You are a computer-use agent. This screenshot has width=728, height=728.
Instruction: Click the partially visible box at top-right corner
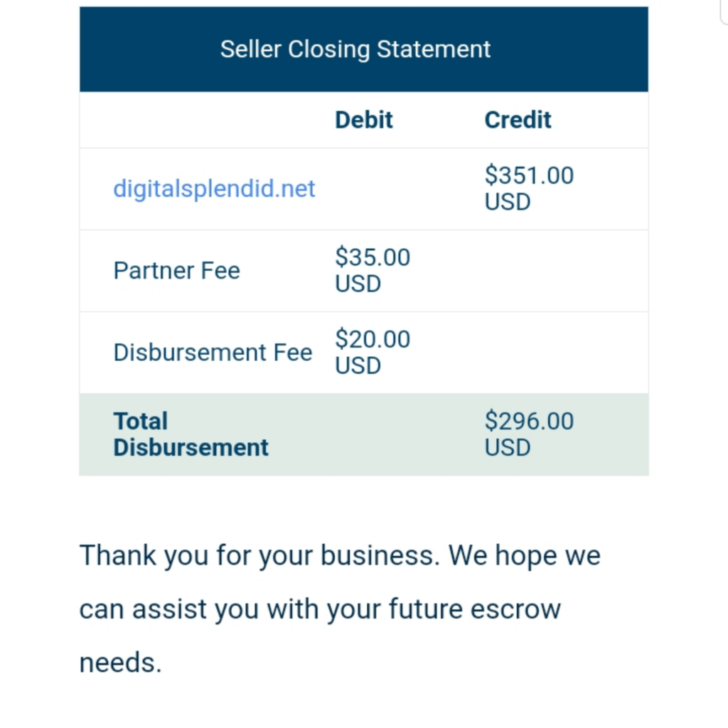click(x=724, y=11)
